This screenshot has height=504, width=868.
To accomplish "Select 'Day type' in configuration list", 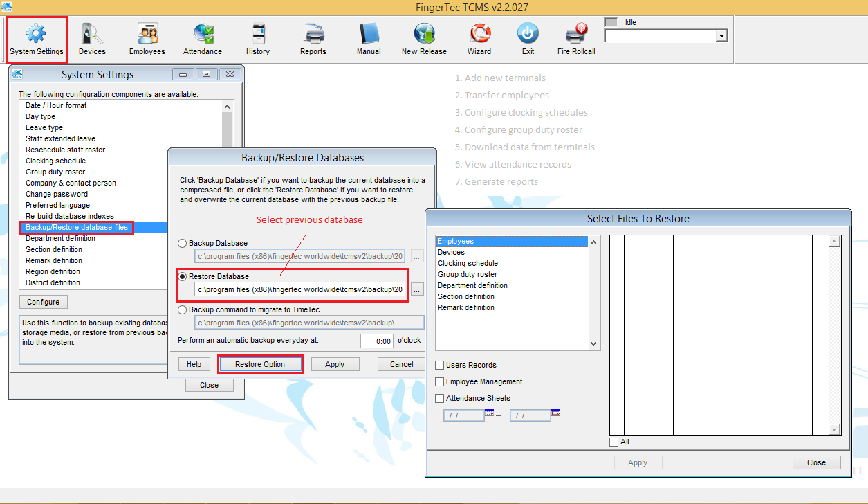I will tap(40, 116).
